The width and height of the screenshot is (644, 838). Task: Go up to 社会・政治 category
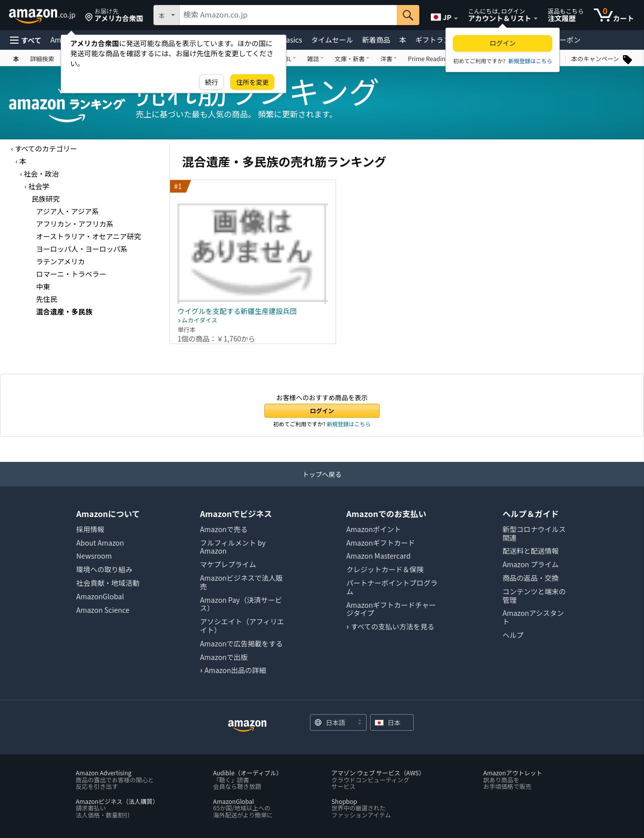point(41,174)
